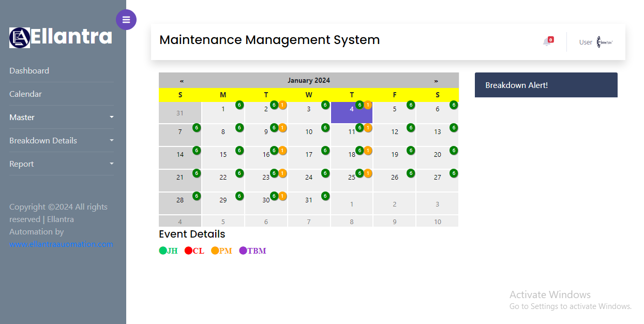The width and height of the screenshot is (644, 324).
Task: Click orange PM badge on January 4
Action: (368, 105)
